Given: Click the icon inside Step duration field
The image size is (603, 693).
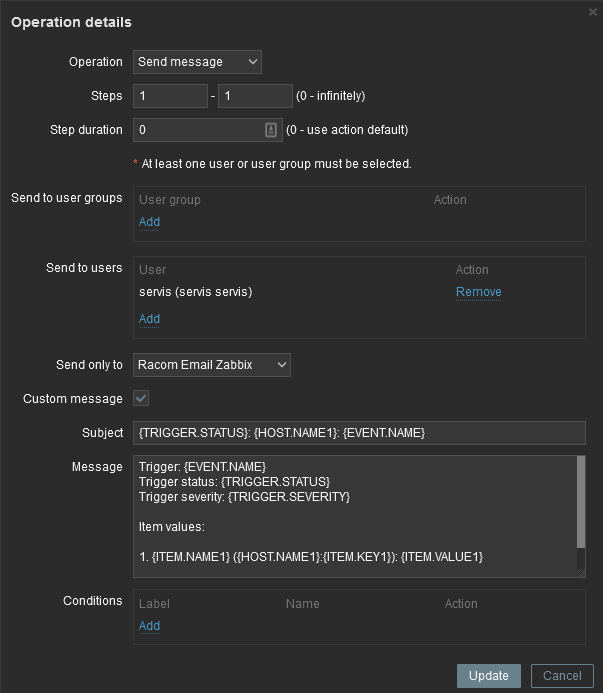Looking at the screenshot, I should pos(271,130).
